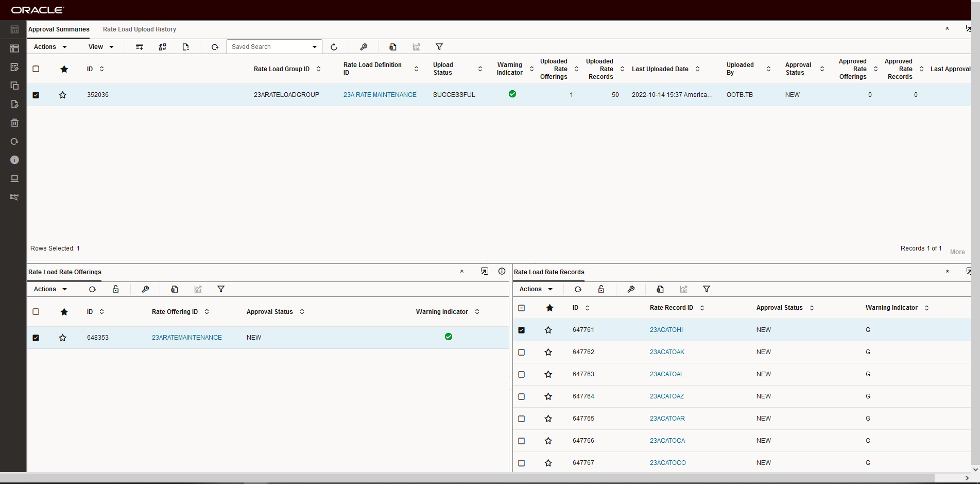Uncheck the rate record 647761 checkbox
980x484 pixels.
(522, 330)
